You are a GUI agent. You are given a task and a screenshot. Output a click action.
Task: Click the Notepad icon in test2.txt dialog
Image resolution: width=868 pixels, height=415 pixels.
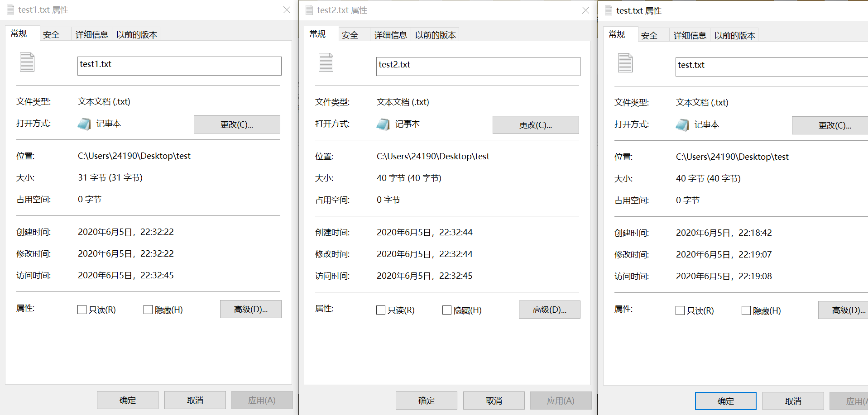point(383,124)
